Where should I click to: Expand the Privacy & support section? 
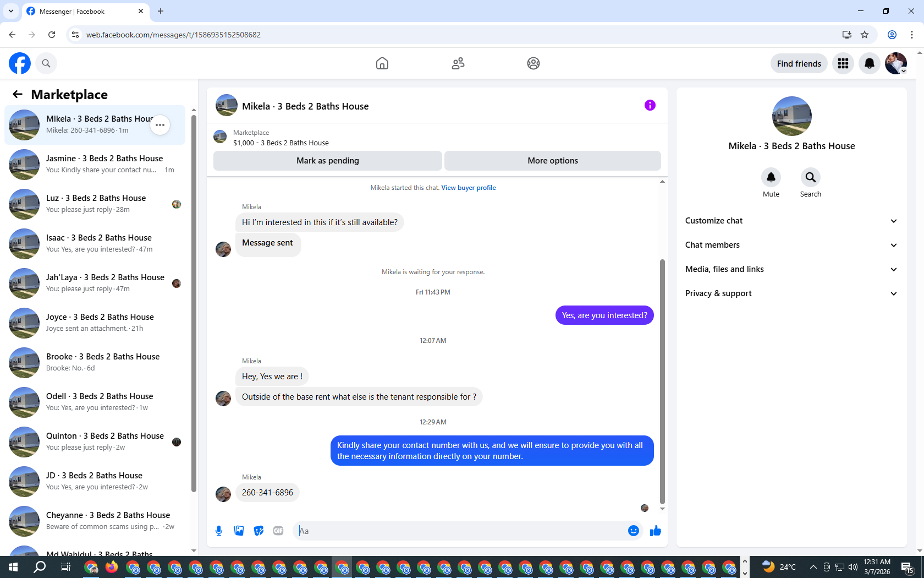coord(791,293)
